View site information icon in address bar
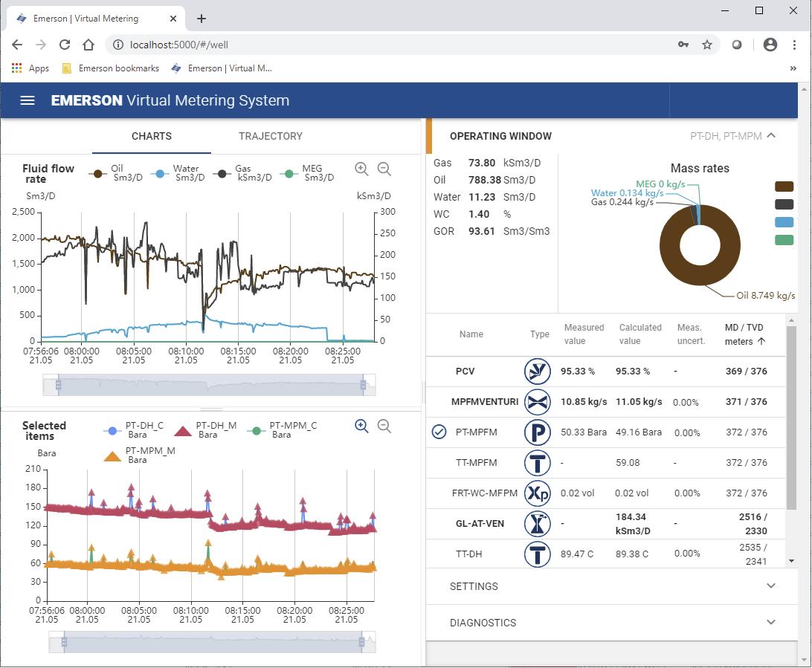Screen dimensions: 812x668 118,45
